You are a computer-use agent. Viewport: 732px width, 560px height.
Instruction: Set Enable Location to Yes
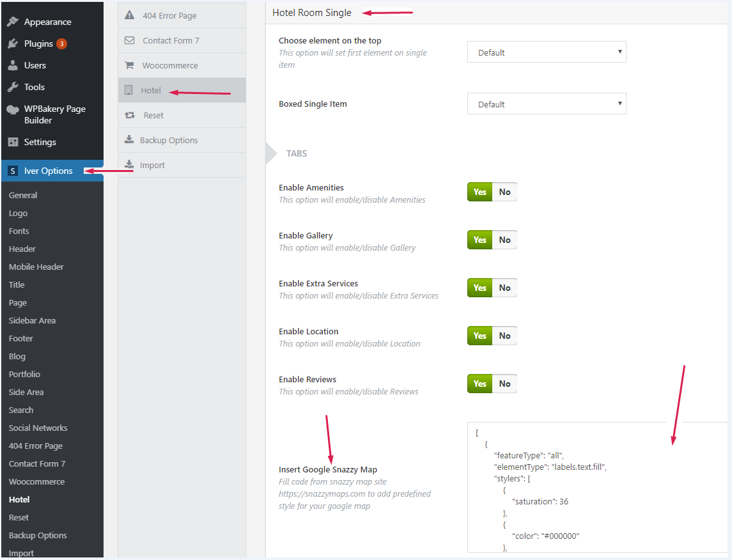[480, 336]
